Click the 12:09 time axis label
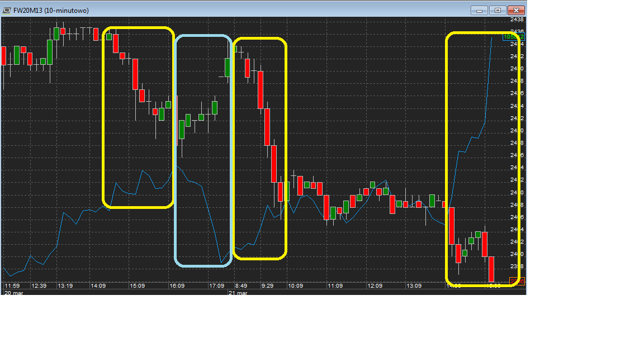This screenshot has width=644, height=362. pos(375,285)
